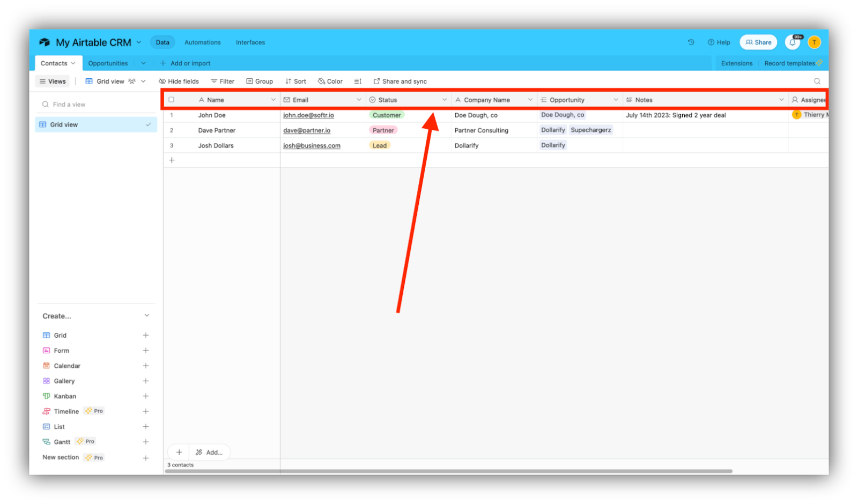Viewport: 858px width, 504px height.
Task: Open Help
Action: coord(719,42)
